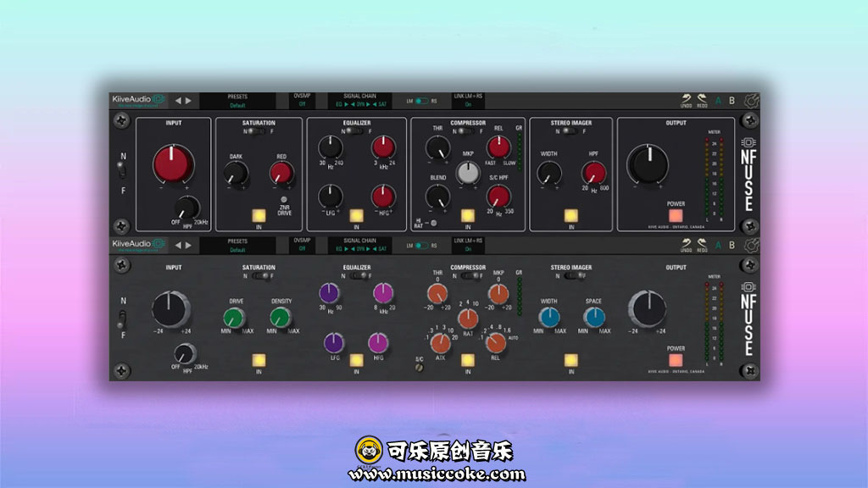
Task: Open OVSMP oversampling menu in top unit
Action: pos(302,100)
